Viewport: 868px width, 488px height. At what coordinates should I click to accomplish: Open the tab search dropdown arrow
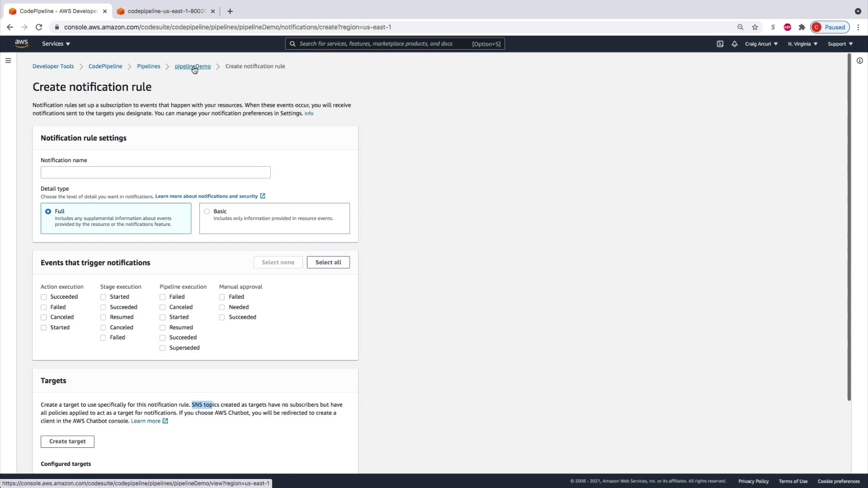pyautogui.click(x=858, y=11)
